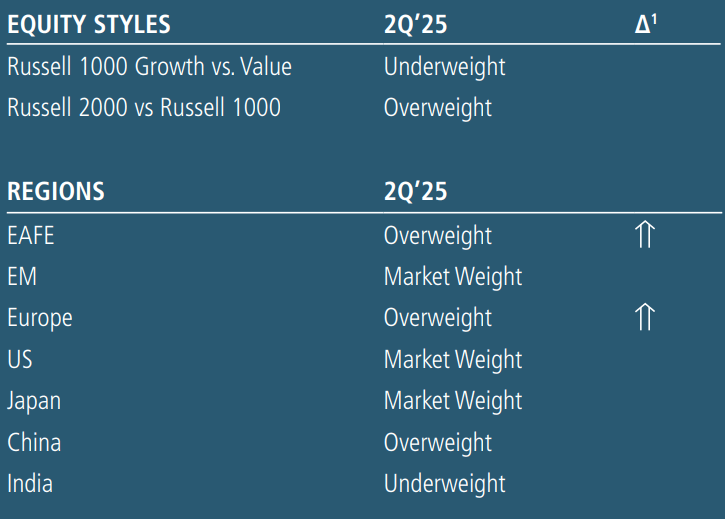The width and height of the screenshot is (725, 519).
Task: Select the Russell 1000 Growth vs. Value label
Action: (x=150, y=67)
